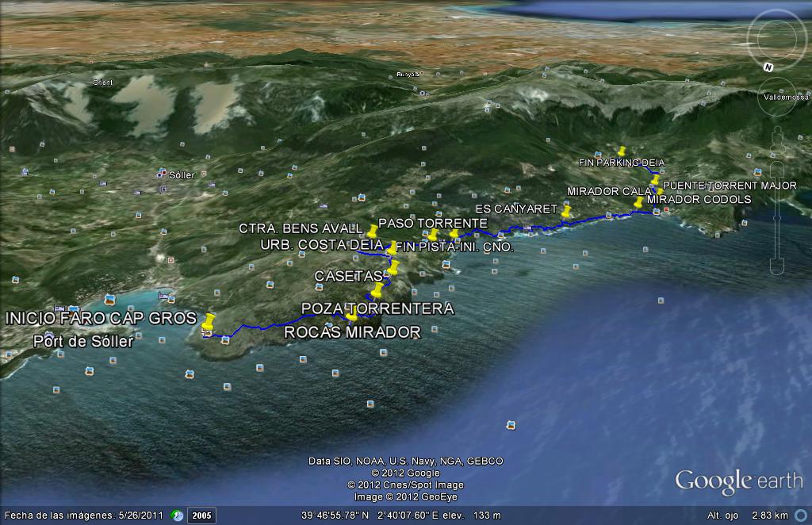Click zoom out at bottom of slider
Image resolution: width=812 pixels, height=525 pixels.
click(777, 267)
